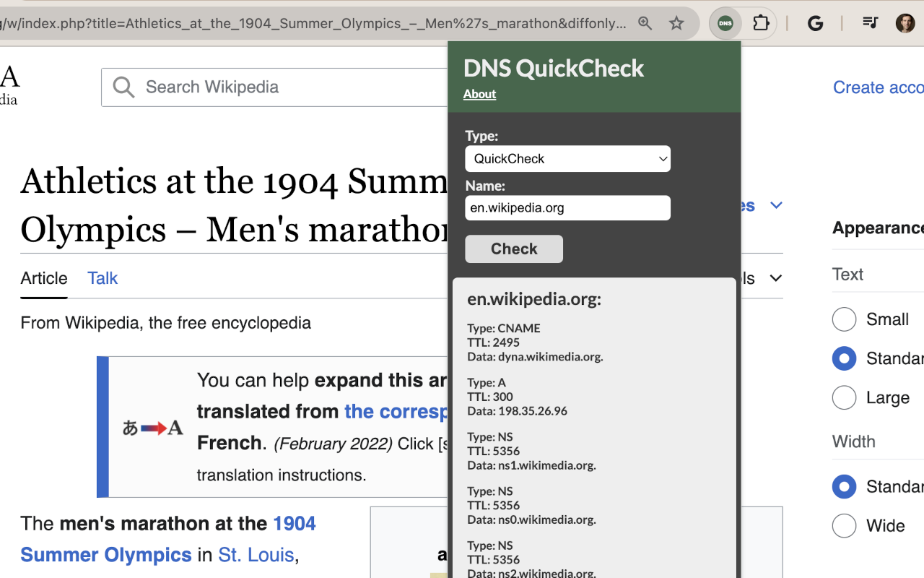Click the Extensions puzzle piece icon
924x578 pixels.
tap(761, 23)
